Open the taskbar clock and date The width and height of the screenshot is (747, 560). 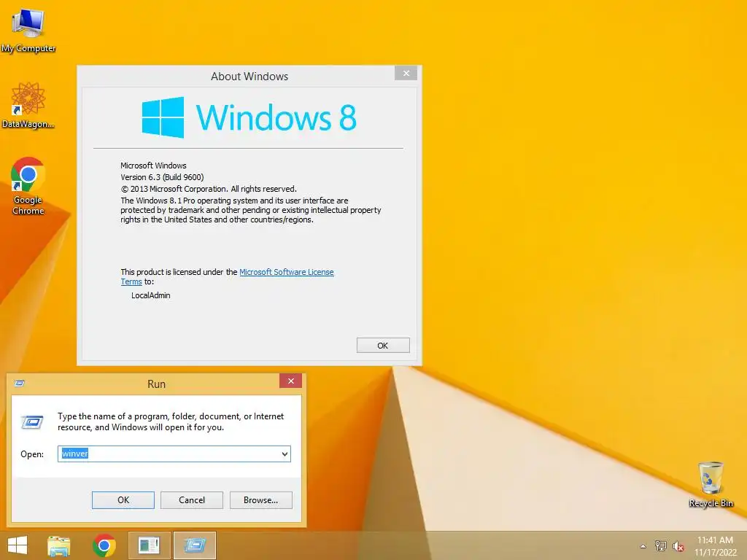pyautogui.click(x=715, y=546)
